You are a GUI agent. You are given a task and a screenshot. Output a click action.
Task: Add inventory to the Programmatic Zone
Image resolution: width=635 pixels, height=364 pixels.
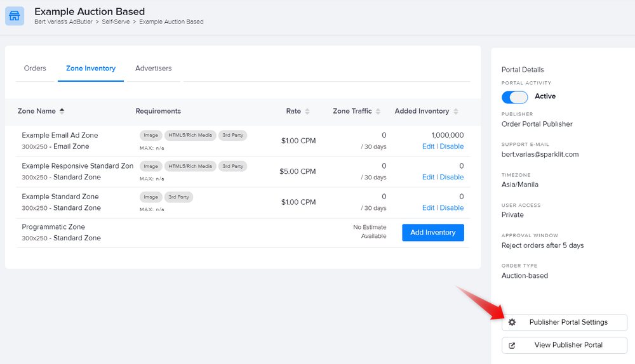[x=432, y=233]
